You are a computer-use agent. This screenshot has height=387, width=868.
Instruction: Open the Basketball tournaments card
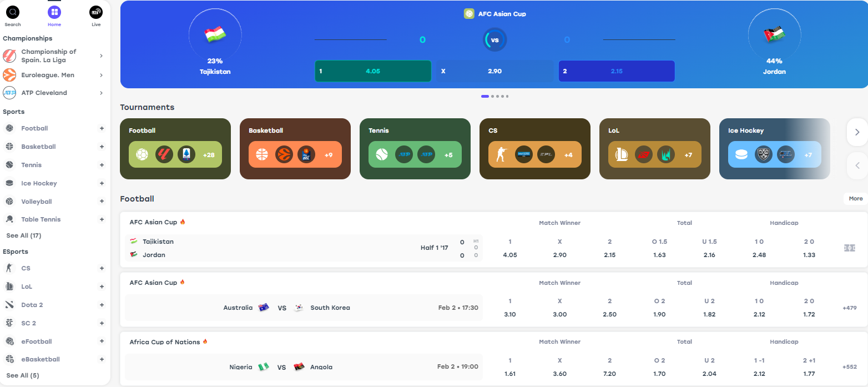coord(295,149)
